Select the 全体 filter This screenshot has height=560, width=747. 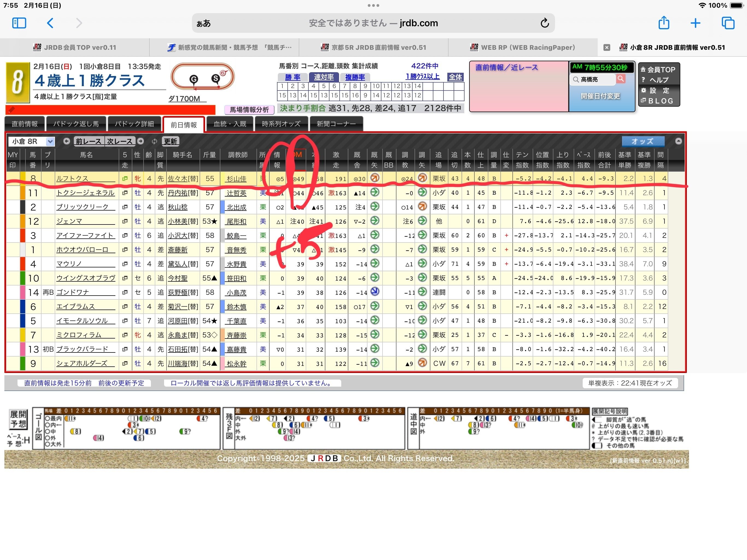pyautogui.click(x=455, y=77)
